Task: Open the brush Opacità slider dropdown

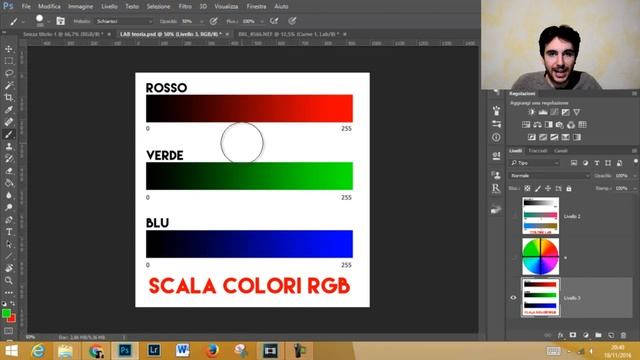Action: pyautogui.click(x=201, y=21)
